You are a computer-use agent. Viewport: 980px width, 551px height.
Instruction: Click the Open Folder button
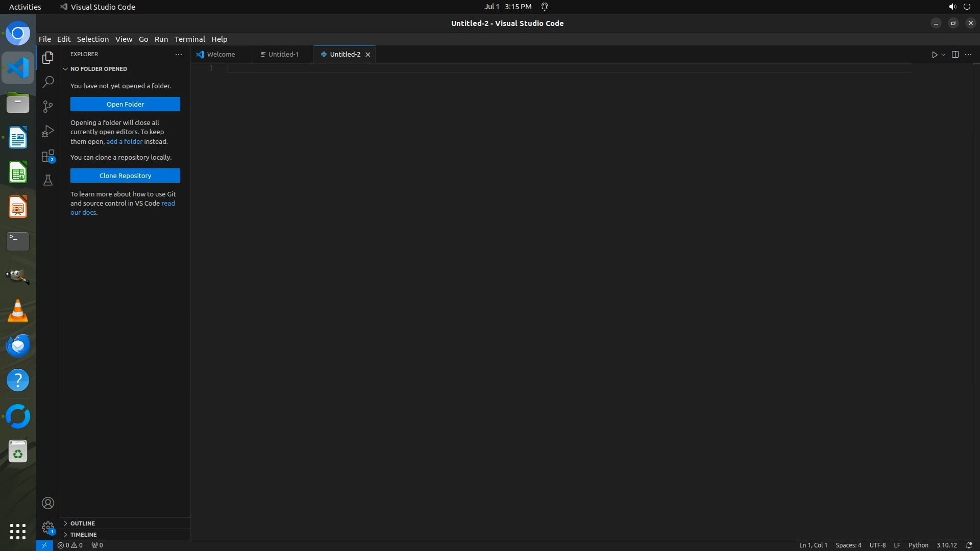(125, 104)
